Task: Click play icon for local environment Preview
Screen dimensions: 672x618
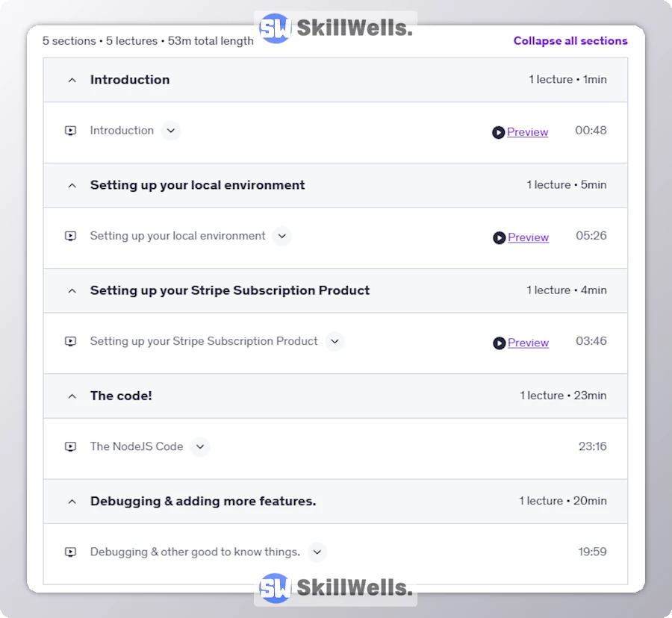Action: pyautogui.click(x=499, y=237)
